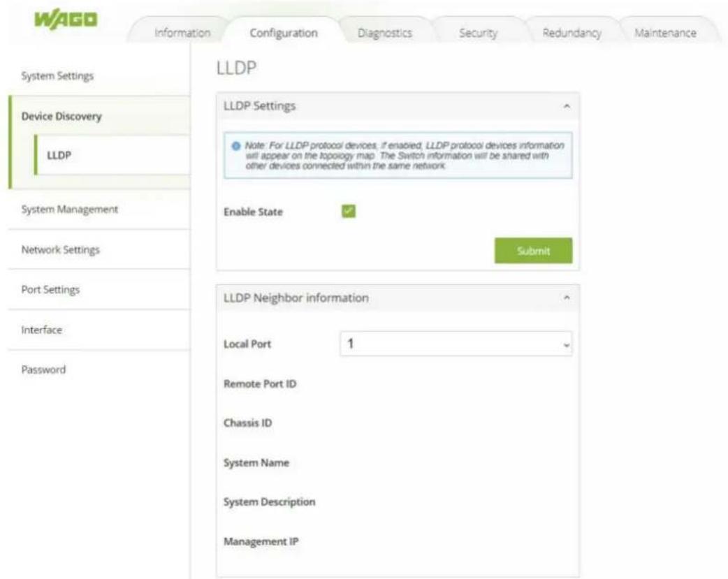Click the LLDP Neighbor information header

pos(398,298)
